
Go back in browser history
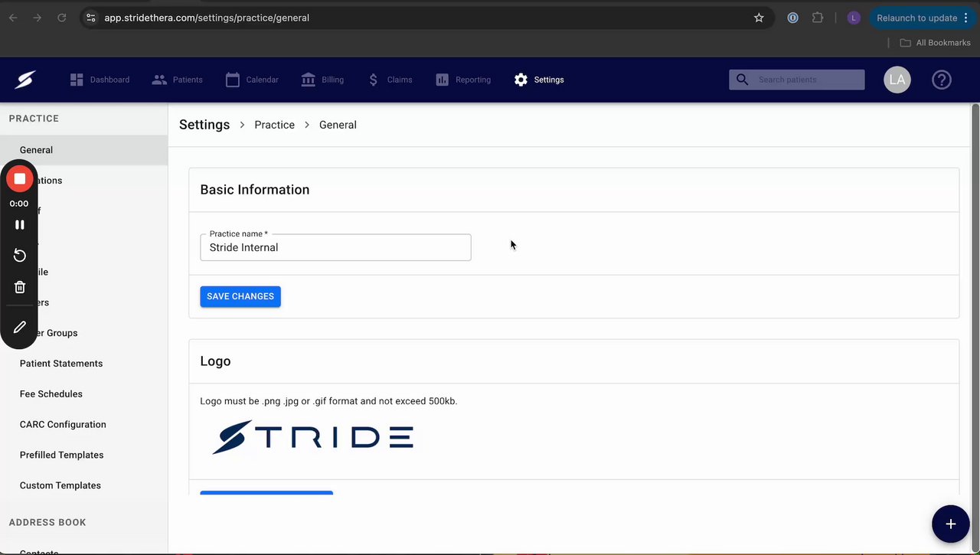pyautogui.click(x=13, y=18)
